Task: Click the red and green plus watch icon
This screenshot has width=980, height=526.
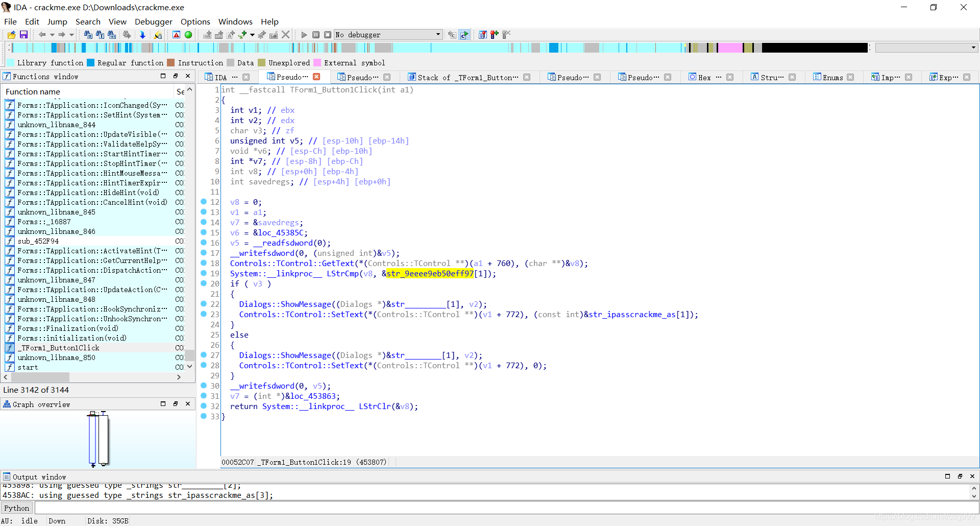Action: coord(494,35)
